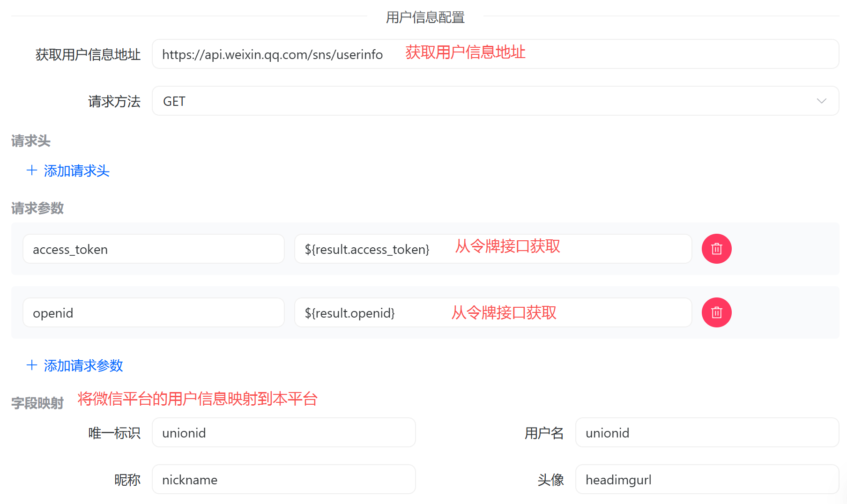Click the 唯一标识 unionid input field
This screenshot has height=504, width=847.
pos(283,433)
